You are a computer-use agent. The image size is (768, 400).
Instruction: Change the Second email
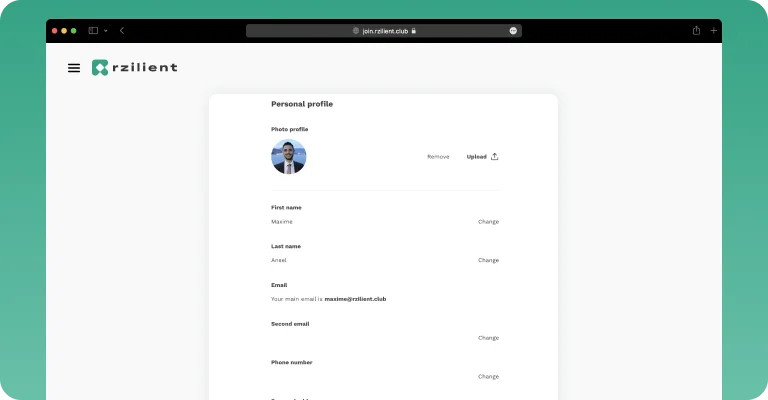pyautogui.click(x=488, y=338)
